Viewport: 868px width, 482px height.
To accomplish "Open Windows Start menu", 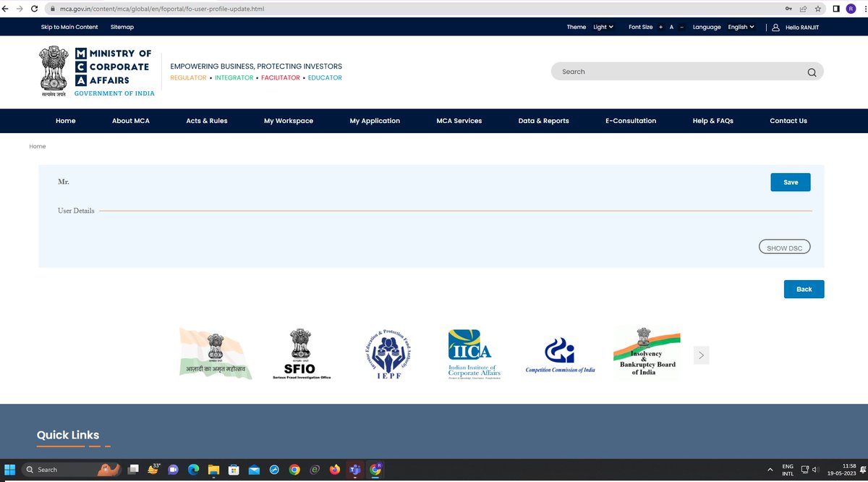I will click(x=10, y=470).
